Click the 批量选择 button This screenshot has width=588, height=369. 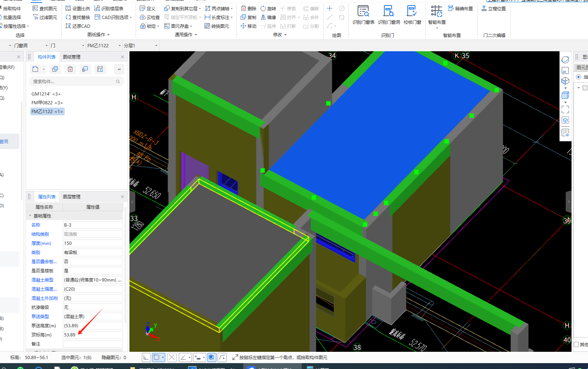point(11,17)
